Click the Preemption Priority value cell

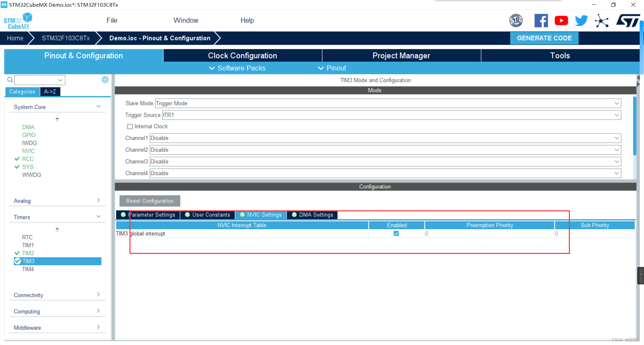coord(489,233)
